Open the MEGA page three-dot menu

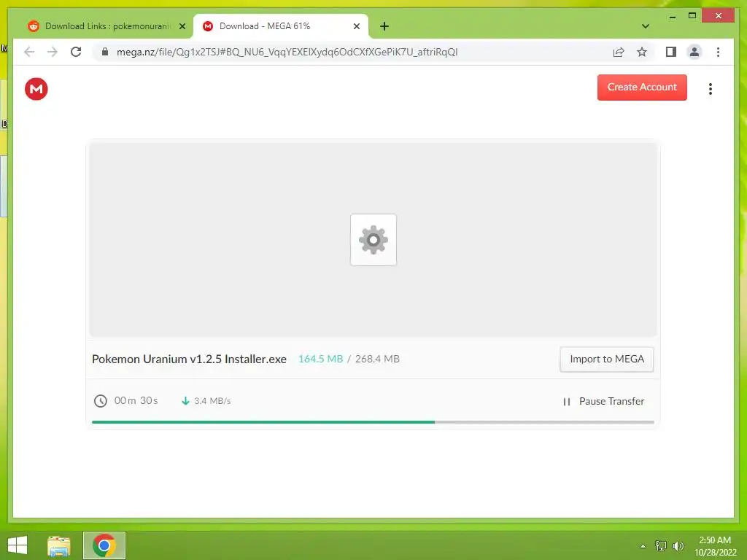pyautogui.click(x=710, y=89)
